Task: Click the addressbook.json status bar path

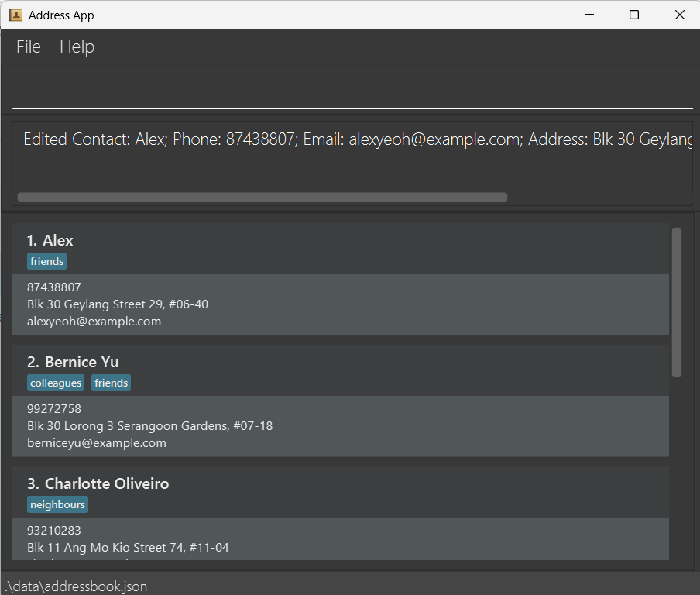Action: coord(76,586)
